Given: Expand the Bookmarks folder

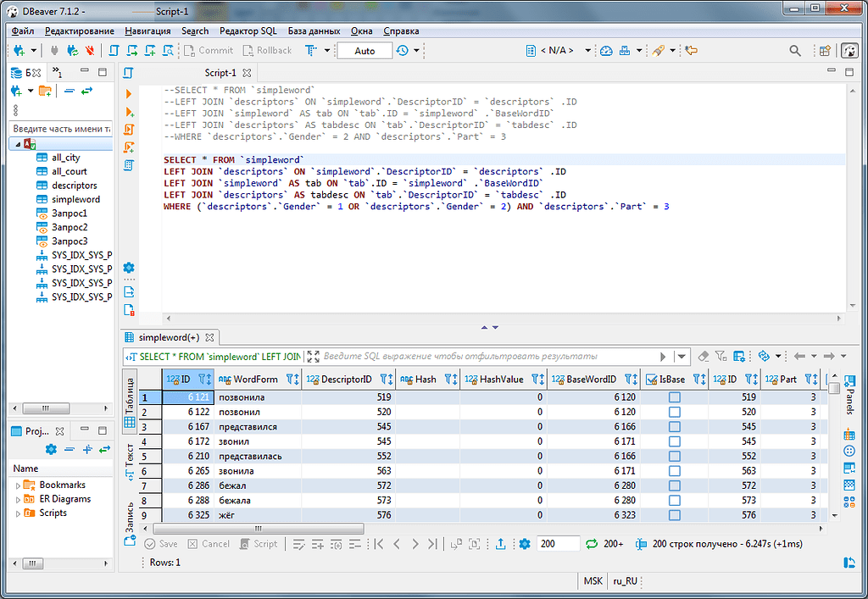Looking at the screenshot, I should point(18,485).
